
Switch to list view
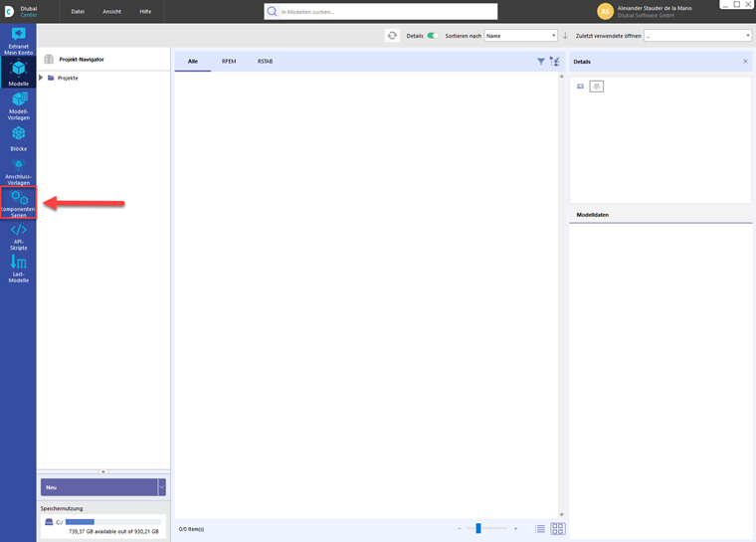[x=540, y=529]
